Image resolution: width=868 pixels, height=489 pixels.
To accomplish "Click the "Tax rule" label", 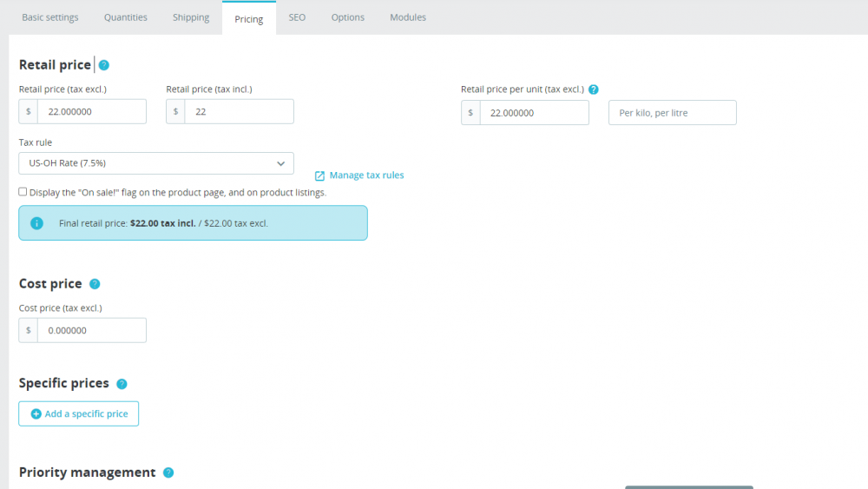I will pyautogui.click(x=36, y=142).
